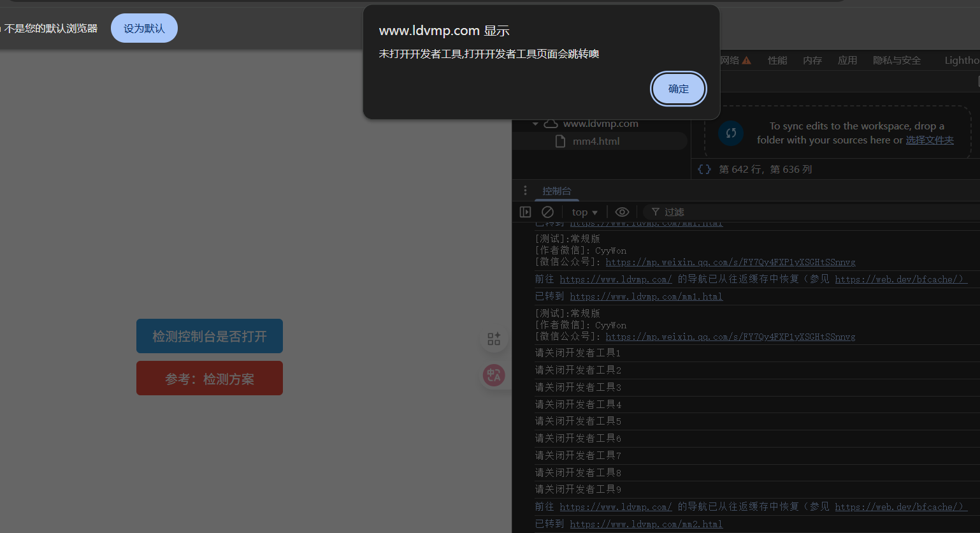The width and height of the screenshot is (980, 533).
Task: Click the eye live expression icon
Action: (622, 212)
